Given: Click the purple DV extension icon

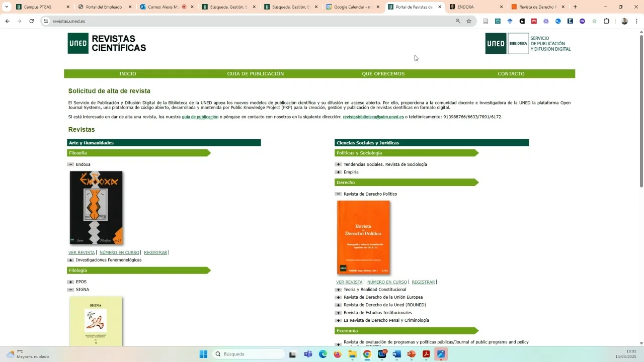Looking at the screenshot, I should pyautogui.click(x=582, y=21).
